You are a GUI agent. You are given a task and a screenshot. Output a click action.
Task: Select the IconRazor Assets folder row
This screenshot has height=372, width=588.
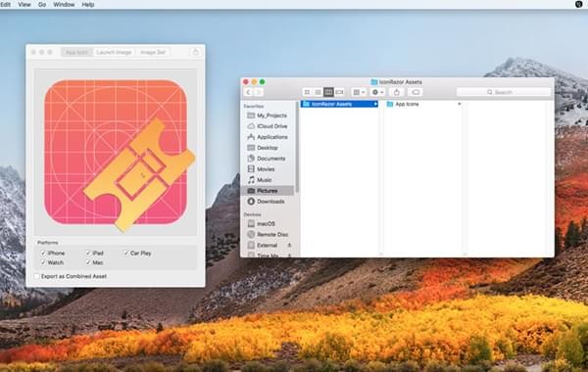pyautogui.click(x=339, y=104)
